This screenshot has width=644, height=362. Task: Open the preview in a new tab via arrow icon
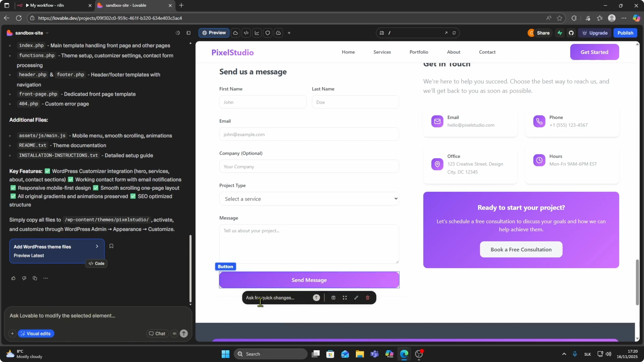coord(446,33)
